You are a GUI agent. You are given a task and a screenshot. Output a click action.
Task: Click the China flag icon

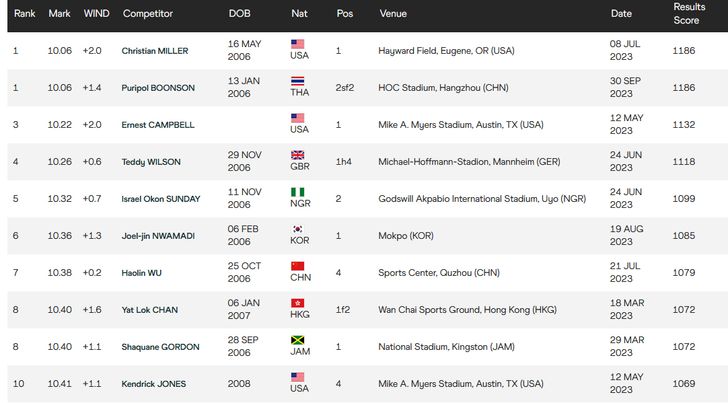(297, 266)
